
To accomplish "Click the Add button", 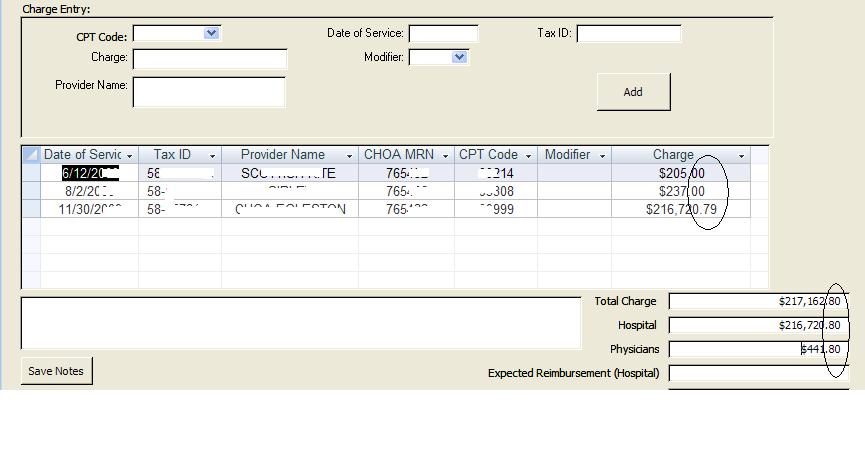I will (x=633, y=92).
